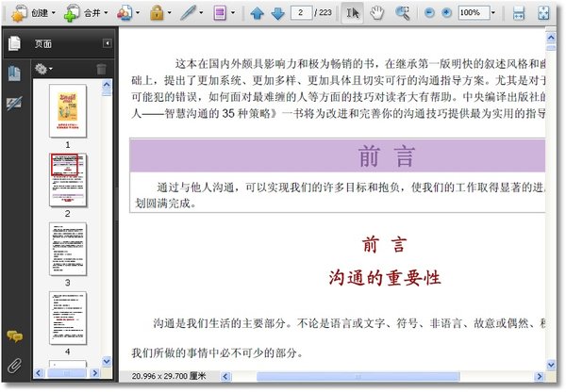Select page 4 thumbnail
The width and height of the screenshot is (566, 392).
point(68,318)
